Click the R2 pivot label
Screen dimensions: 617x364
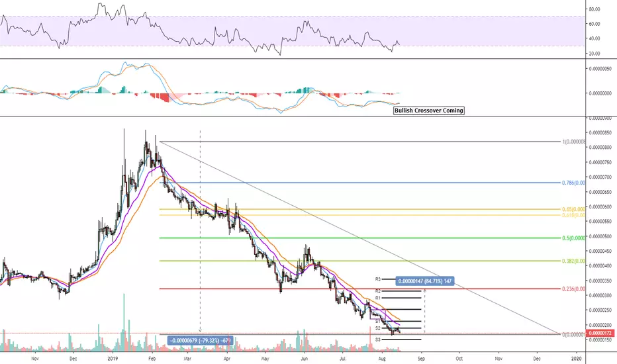click(x=378, y=291)
